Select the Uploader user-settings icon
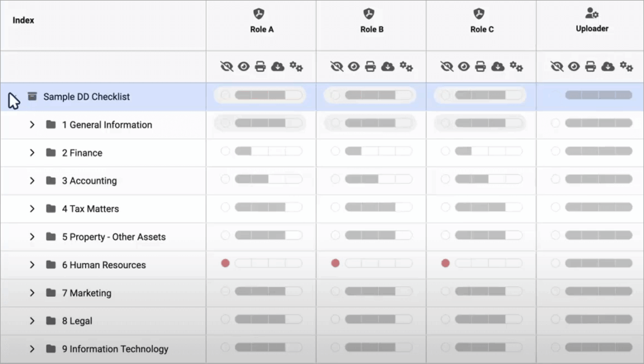The height and width of the screenshot is (364, 644). [591, 13]
